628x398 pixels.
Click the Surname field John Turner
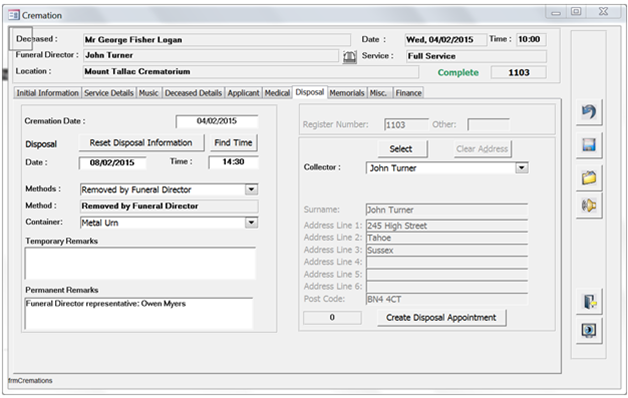[x=447, y=210]
